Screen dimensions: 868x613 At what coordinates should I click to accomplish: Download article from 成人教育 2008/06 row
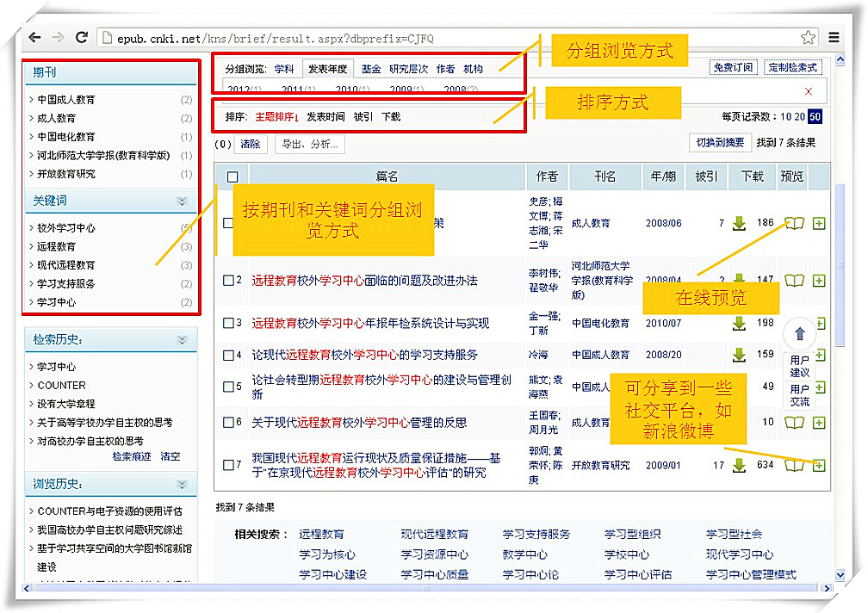coord(739,224)
